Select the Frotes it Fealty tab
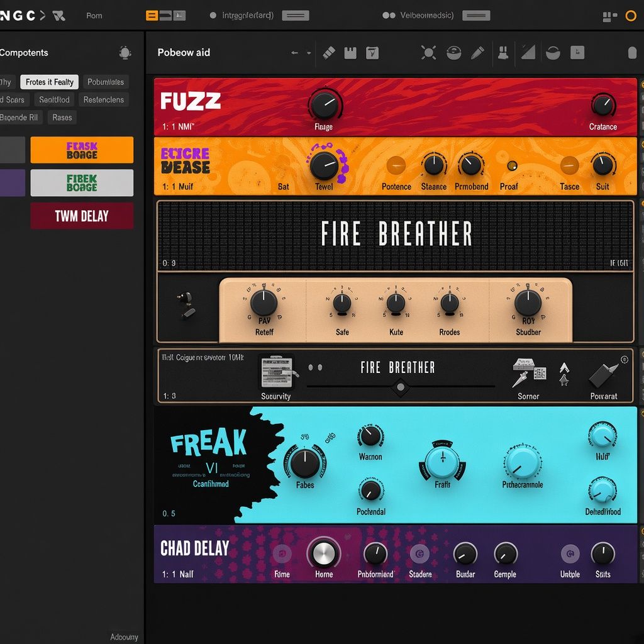The width and height of the screenshot is (644, 644). (49, 82)
